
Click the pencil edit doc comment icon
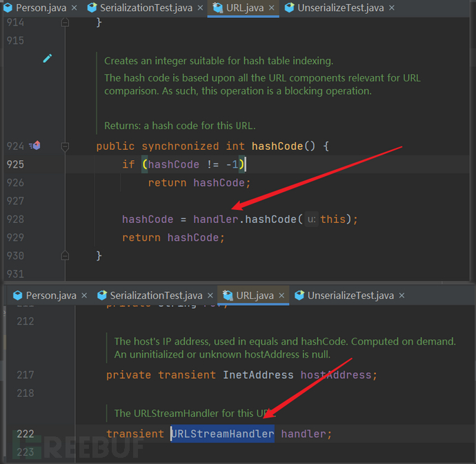pos(47,59)
